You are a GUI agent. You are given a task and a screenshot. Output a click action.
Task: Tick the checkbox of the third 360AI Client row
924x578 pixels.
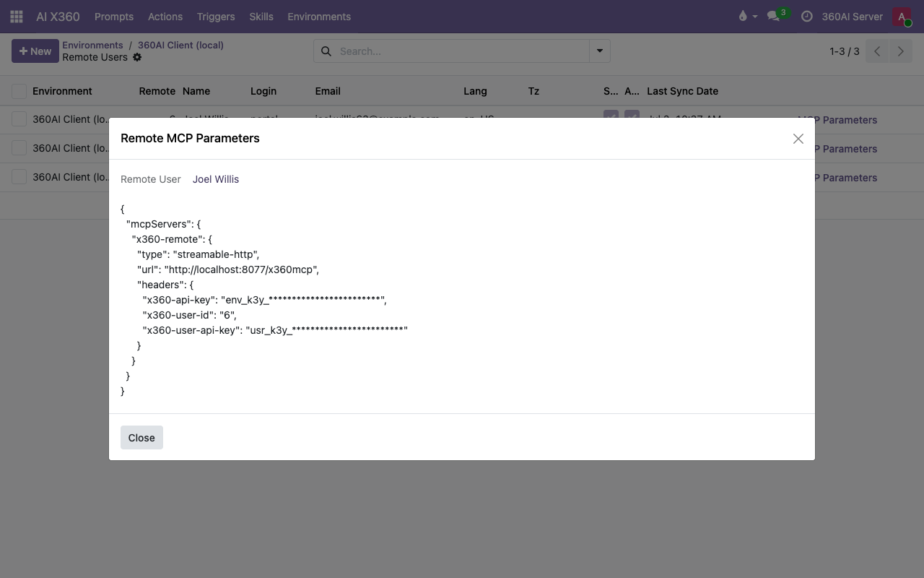19,177
